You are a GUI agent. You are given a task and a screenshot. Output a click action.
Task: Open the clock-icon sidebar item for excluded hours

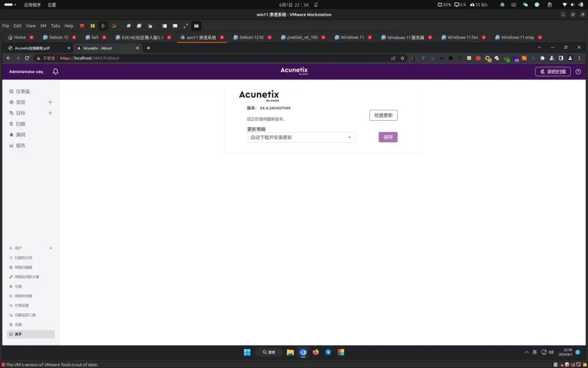click(x=23, y=296)
